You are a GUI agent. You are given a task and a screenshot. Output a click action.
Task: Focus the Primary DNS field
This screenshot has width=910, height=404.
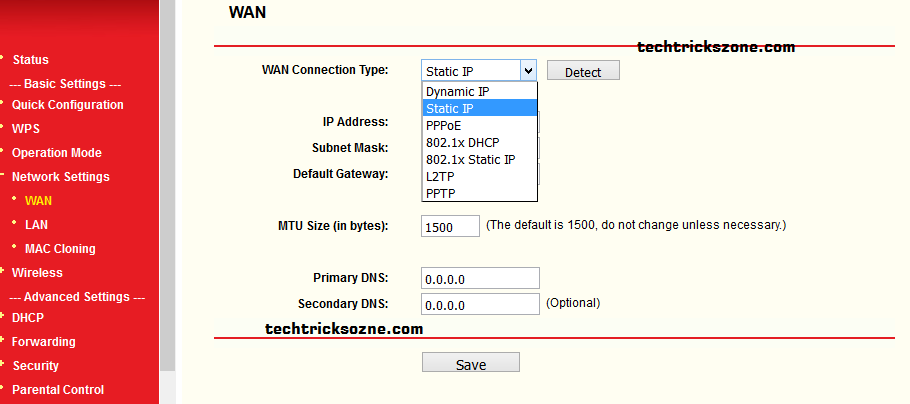(x=480, y=278)
